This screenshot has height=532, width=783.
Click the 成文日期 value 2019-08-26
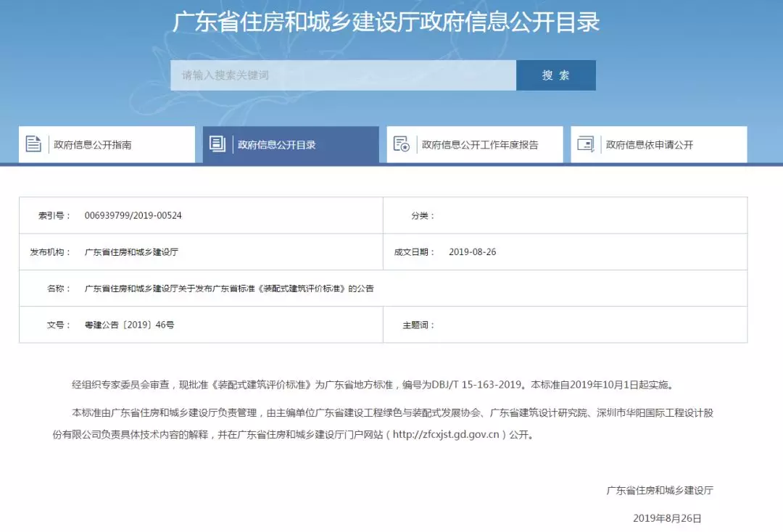[x=473, y=252]
